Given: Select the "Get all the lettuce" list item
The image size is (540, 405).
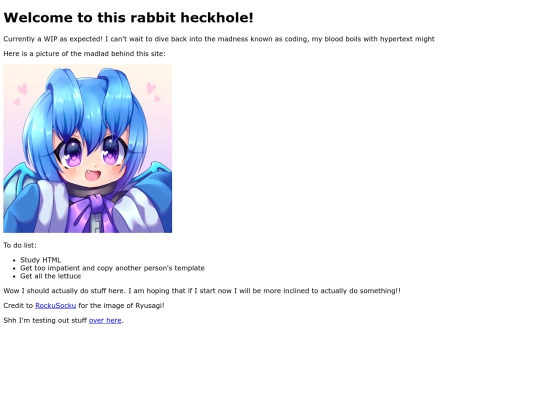Looking at the screenshot, I should tap(51, 276).
